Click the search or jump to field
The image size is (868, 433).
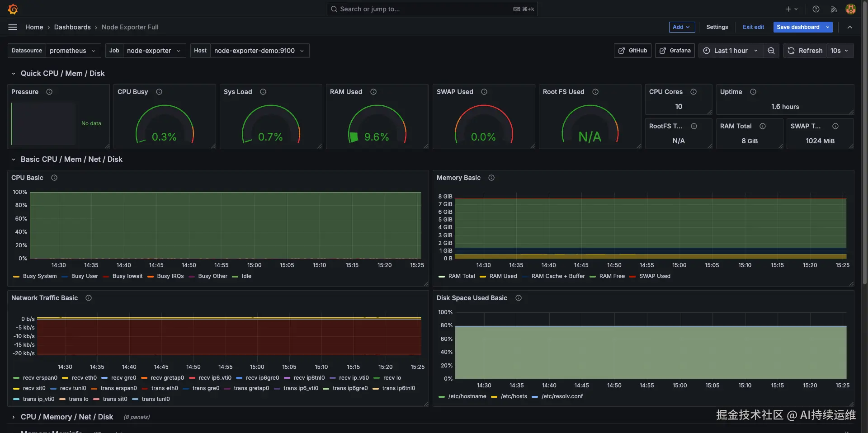432,9
